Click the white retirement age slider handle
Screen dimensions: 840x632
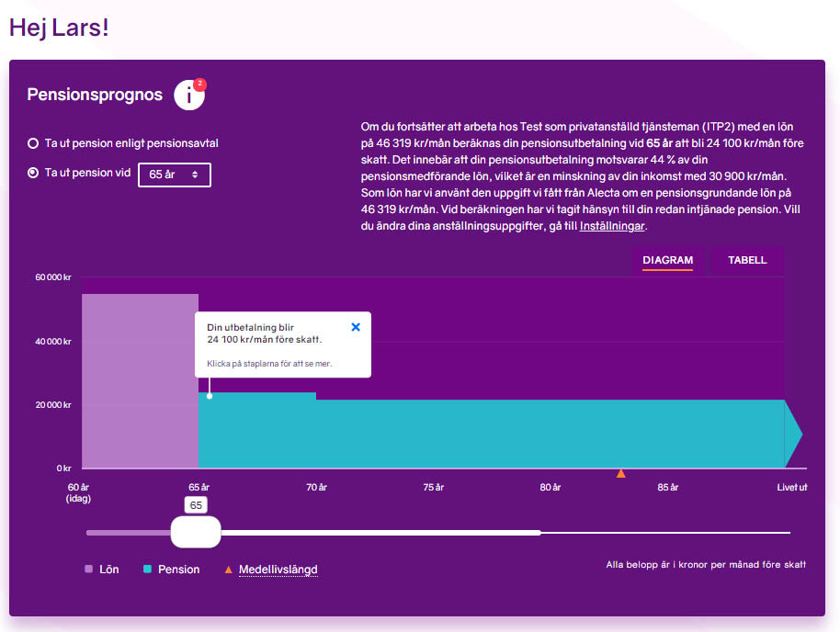click(196, 532)
